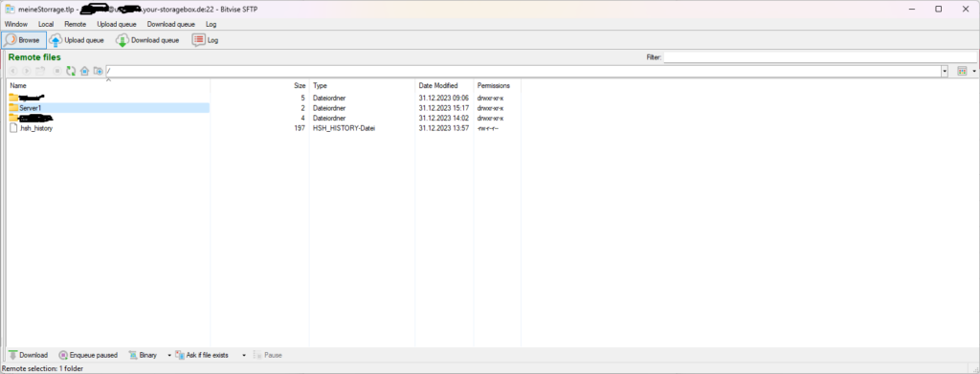Viewport: 980px width, 374px height.
Task: Open the Log menu
Action: pos(212,24)
